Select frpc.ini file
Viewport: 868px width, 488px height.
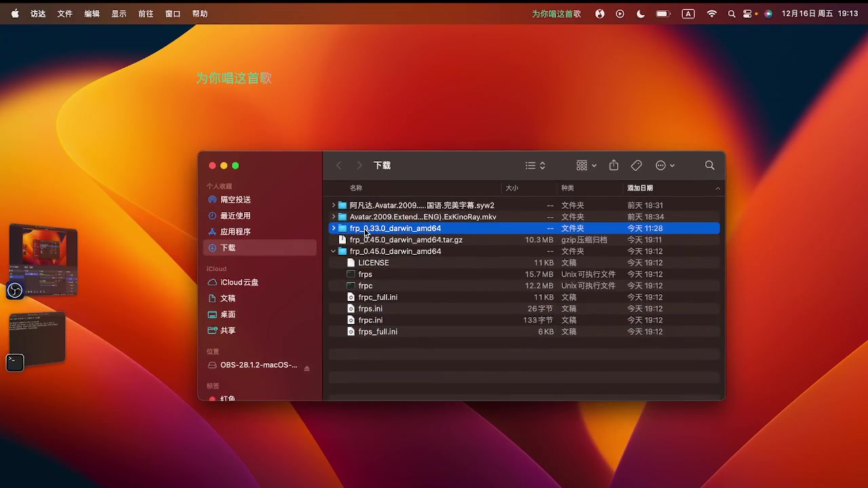[x=524, y=320]
